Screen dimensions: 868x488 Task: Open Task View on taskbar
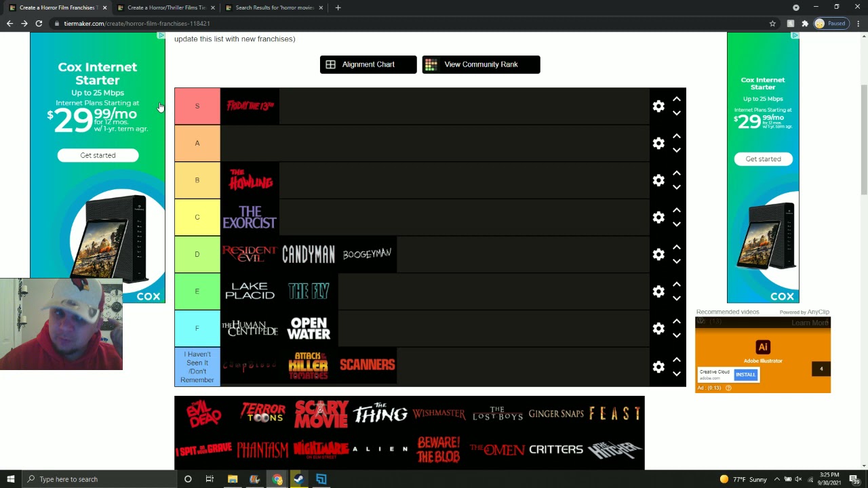[x=210, y=479]
